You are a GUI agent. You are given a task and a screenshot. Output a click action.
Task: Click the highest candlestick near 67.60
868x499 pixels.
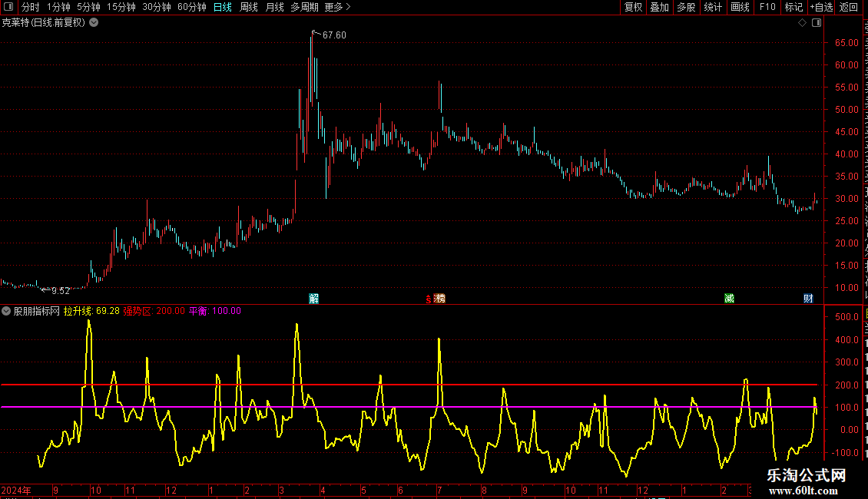(312, 69)
